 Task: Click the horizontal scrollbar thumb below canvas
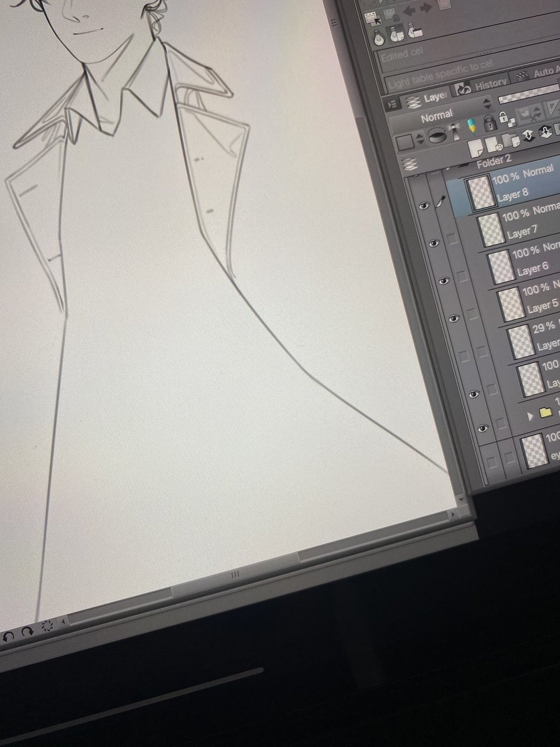pos(235,574)
